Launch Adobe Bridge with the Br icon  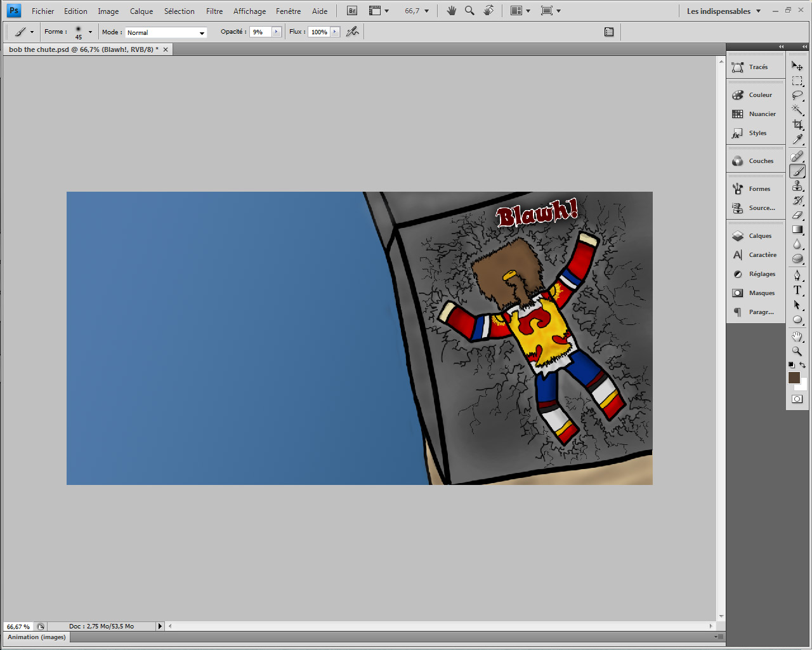coord(352,11)
